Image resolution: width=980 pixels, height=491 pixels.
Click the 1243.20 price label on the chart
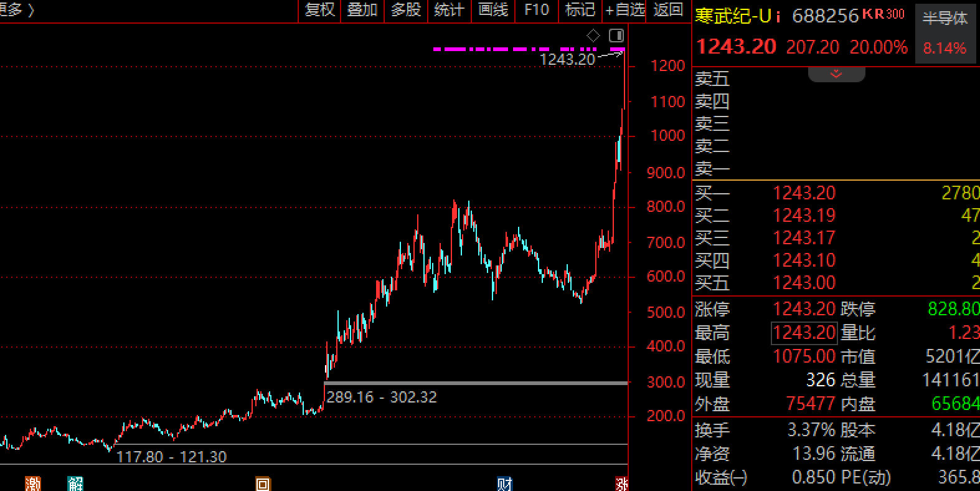tap(567, 59)
